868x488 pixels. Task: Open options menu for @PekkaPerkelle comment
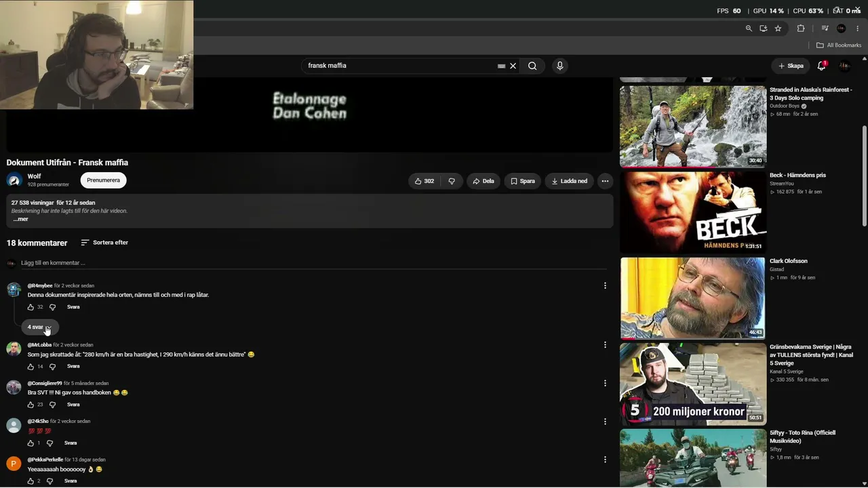point(605,460)
